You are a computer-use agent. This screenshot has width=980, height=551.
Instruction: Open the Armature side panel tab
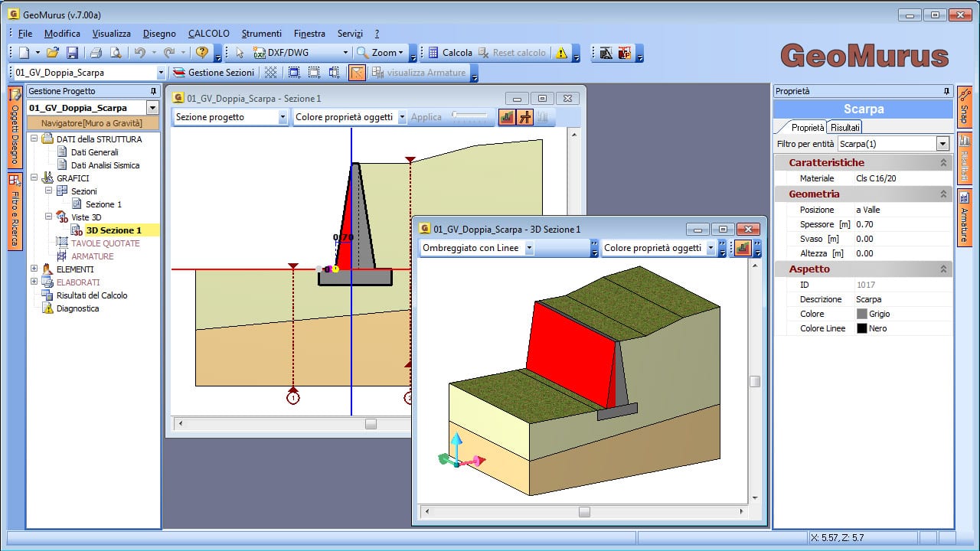[964, 217]
